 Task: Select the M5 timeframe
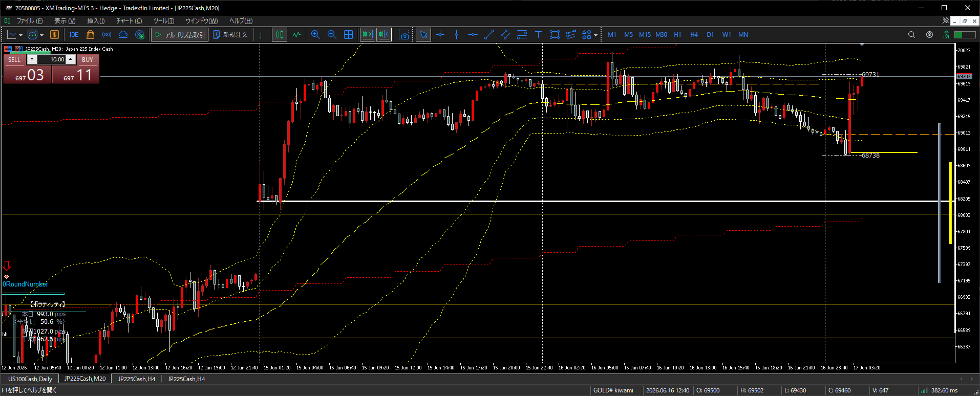[628, 35]
